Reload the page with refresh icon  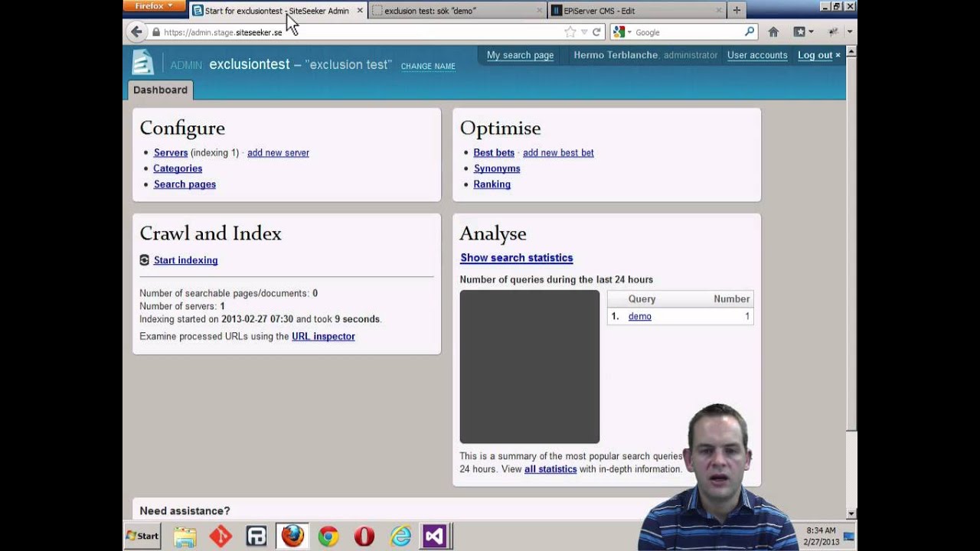pos(596,32)
